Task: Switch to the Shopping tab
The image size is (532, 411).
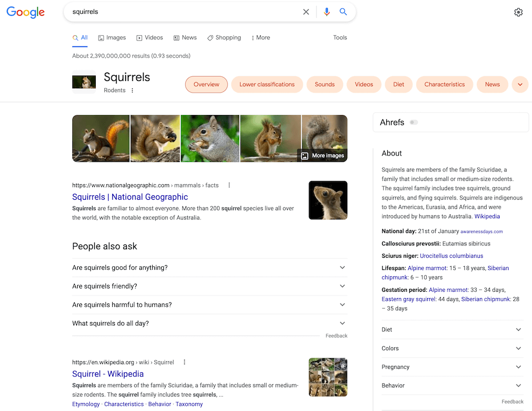Action: pyautogui.click(x=225, y=38)
